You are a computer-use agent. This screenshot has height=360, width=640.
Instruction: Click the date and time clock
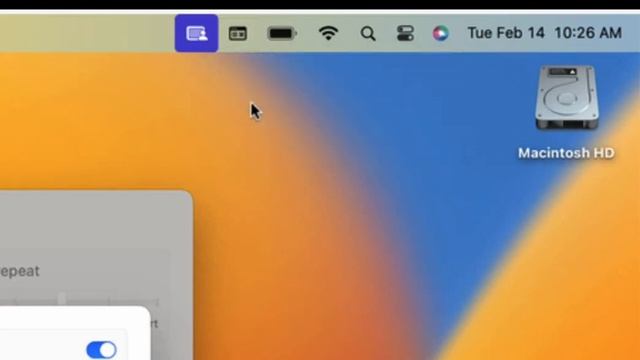[544, 33]
